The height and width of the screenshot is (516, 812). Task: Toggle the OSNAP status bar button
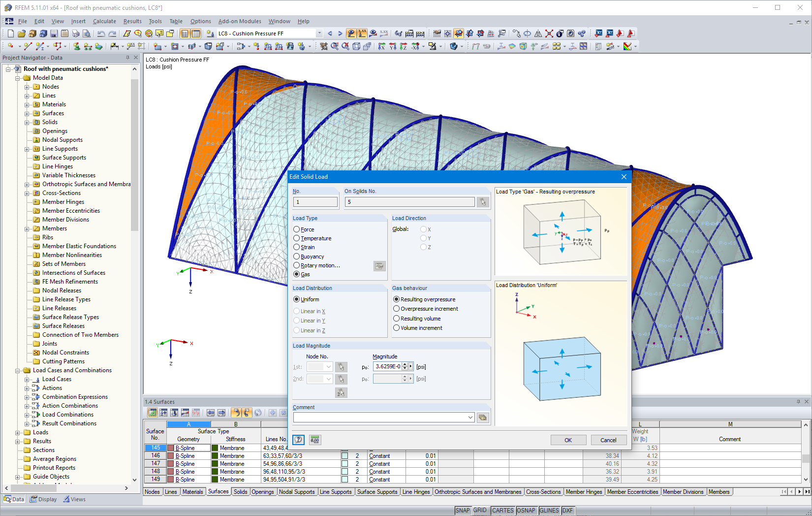click(526, 511)
